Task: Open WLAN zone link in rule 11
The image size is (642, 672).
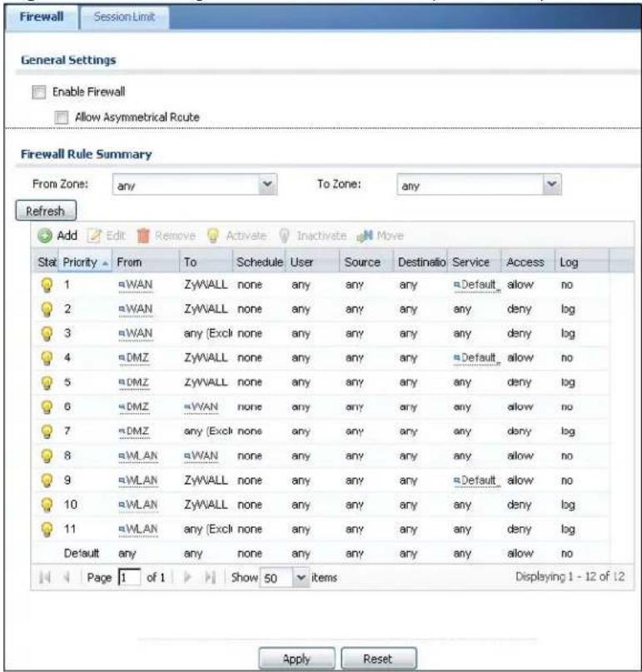Action: tap(138, 529)
